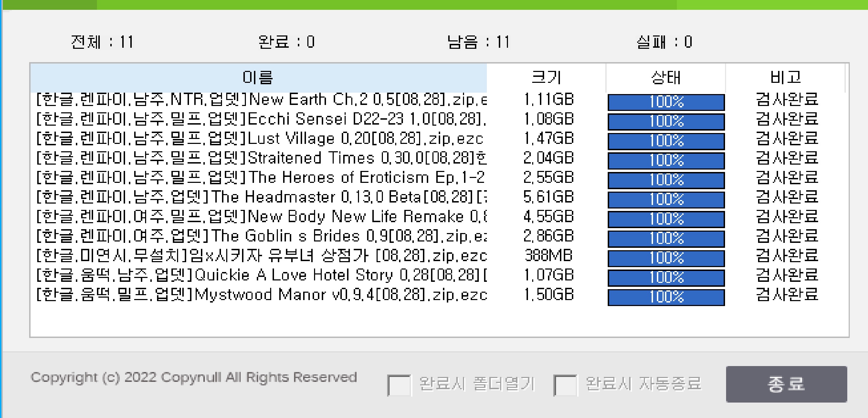Sort by the 이름 column header

pos(258,78)
